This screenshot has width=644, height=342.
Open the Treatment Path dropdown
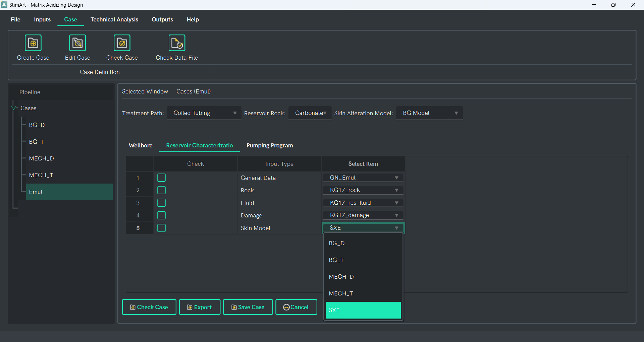click(x=204, y=113)
